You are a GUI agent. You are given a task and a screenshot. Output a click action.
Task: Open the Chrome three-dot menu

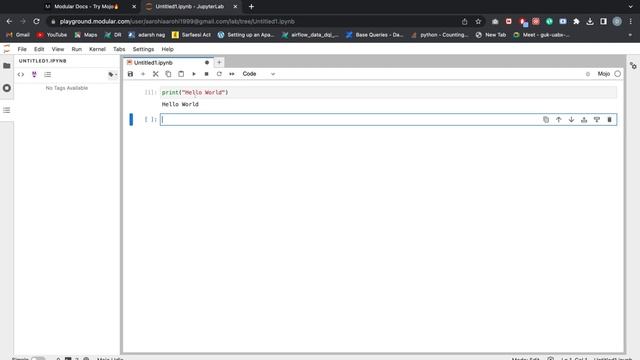pyautogui.click(x=631, y=21)
